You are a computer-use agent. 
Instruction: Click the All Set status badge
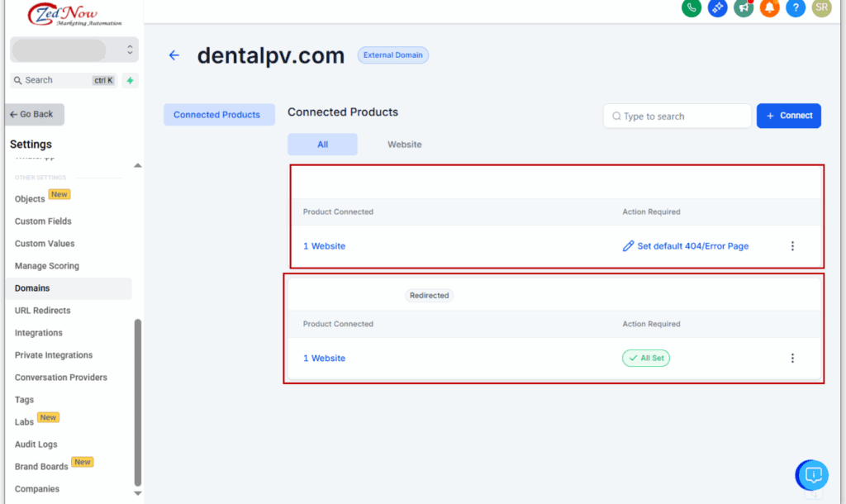click(646, 359)
